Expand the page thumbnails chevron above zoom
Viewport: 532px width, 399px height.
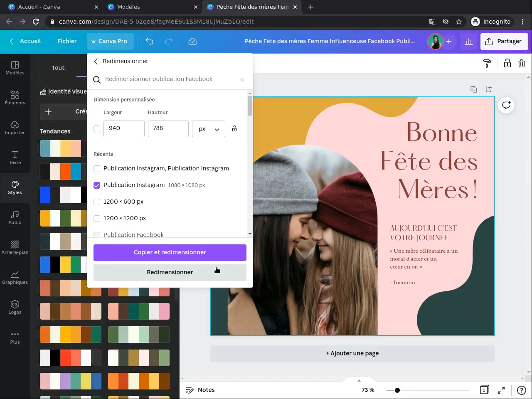[x=359, y=381]
